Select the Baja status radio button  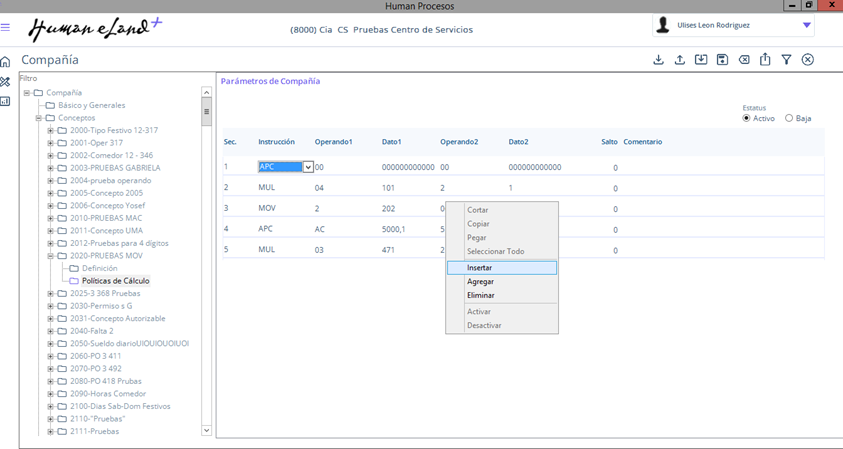coord(789,118)
